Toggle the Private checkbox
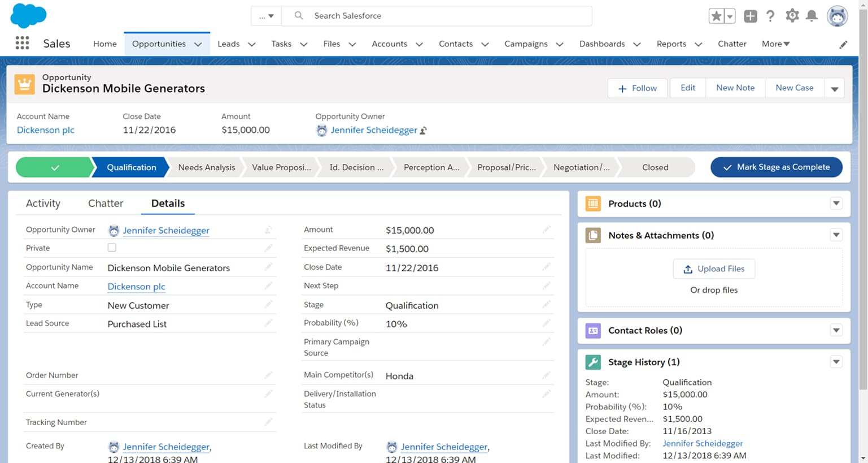The width and height of the screenshot is (868, 463). click(112, 248)
